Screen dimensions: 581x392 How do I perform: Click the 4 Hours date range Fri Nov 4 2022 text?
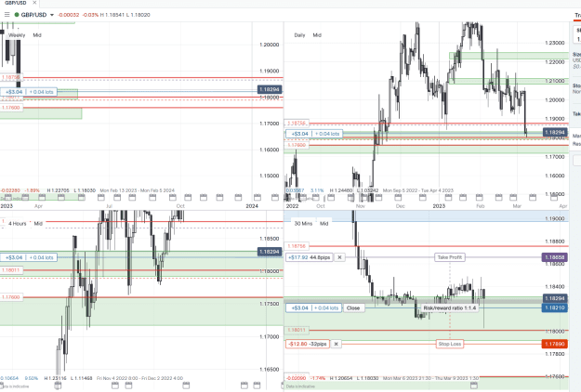[x=139, y=378]
